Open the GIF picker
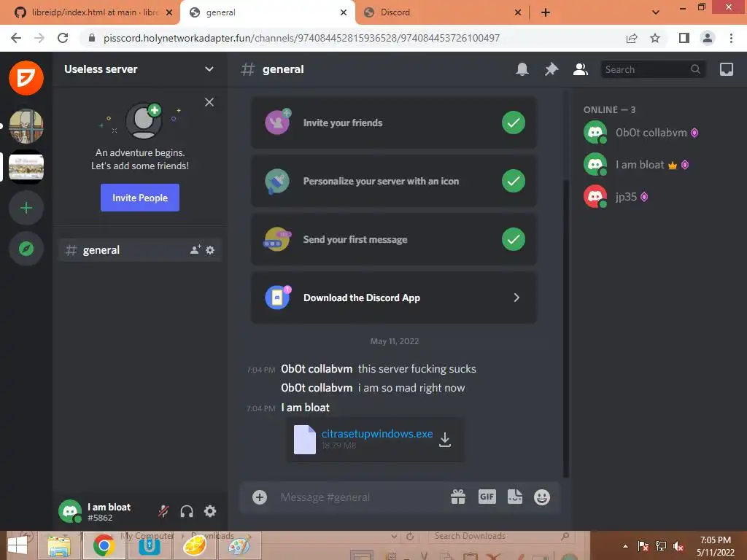 click(487, 497)
